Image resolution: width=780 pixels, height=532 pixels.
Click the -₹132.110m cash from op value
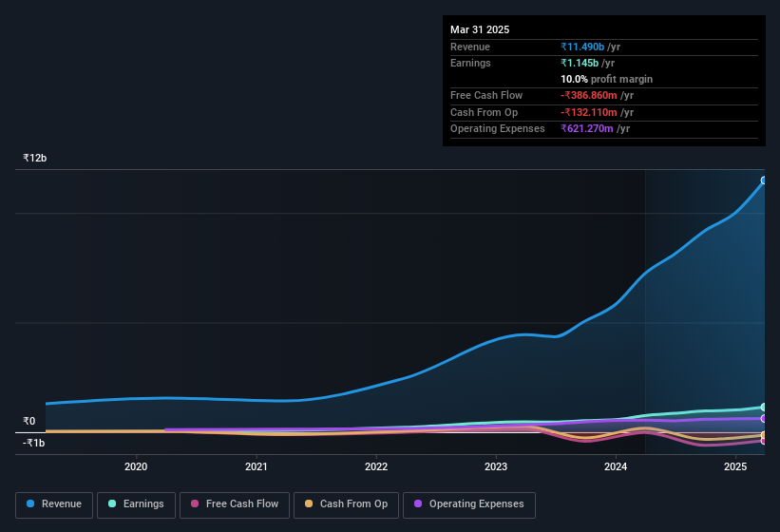[589, 112]
